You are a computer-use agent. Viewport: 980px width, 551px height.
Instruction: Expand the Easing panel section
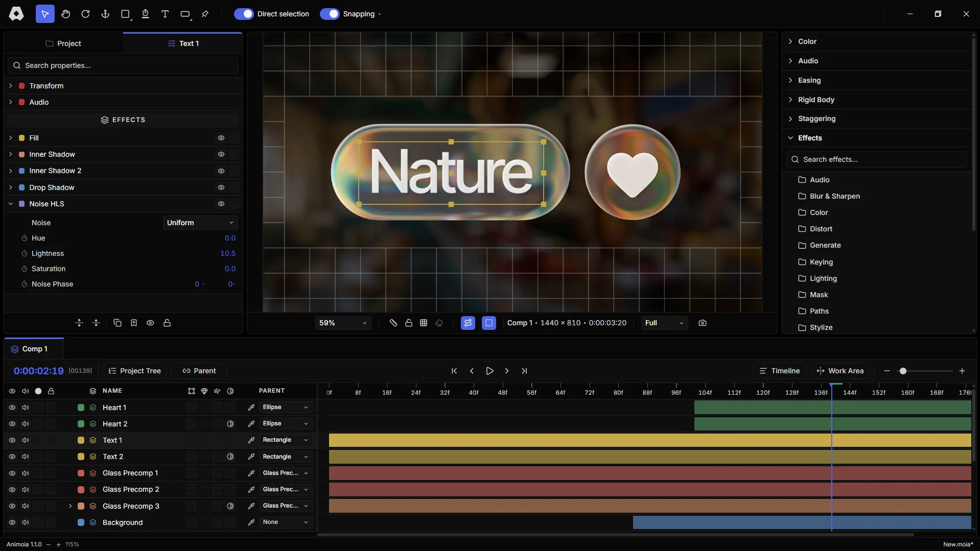coord(790,80)
